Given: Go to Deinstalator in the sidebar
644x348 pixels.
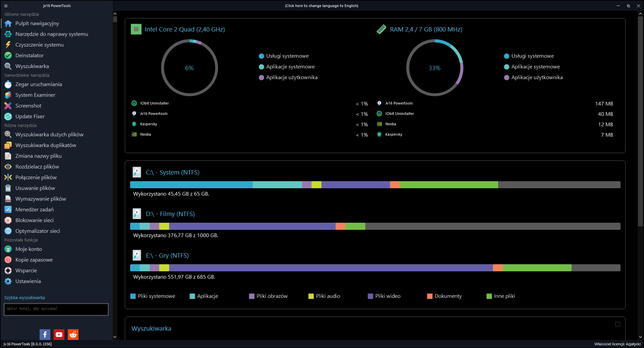Looking at the screenshot, I should point(30,56).
